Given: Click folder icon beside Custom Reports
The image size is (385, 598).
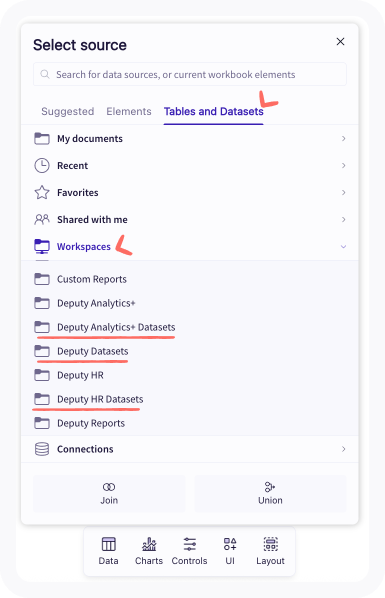Looking at the screenshot, I should point(42,279).
